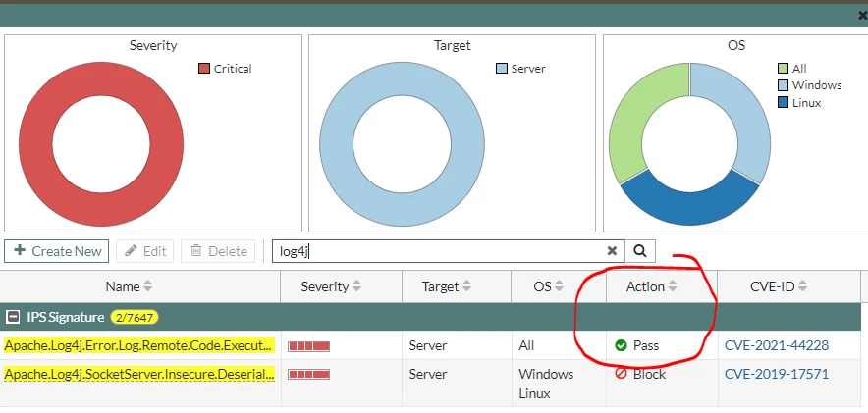This screenshot has height=413, width=868.
Task: Click Server target in Error.Log row
Action: tap(428, 345)
